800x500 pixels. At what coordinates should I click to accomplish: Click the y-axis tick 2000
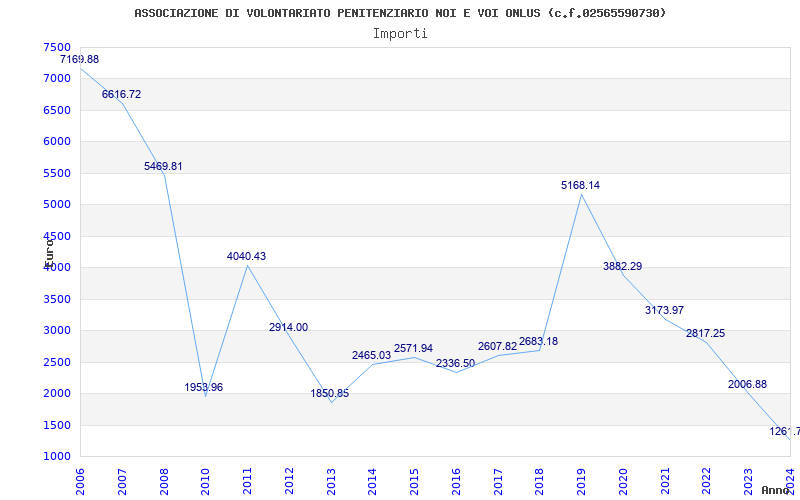tap(57, 393)
